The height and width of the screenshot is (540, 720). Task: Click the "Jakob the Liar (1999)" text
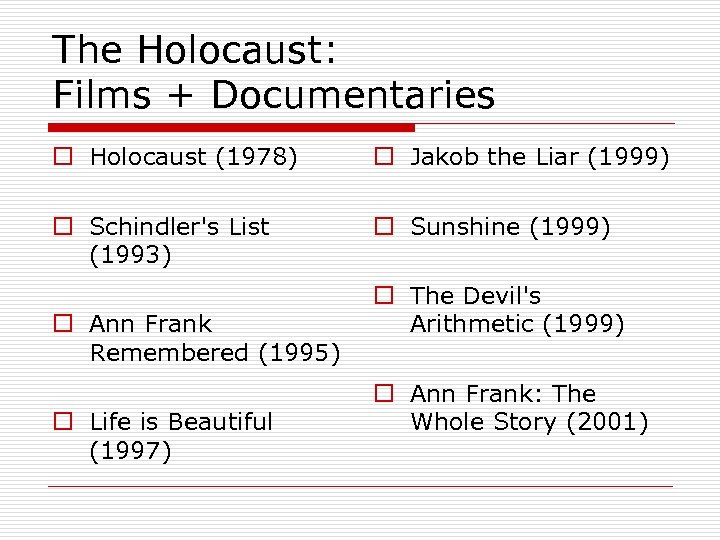click(539, 157)
